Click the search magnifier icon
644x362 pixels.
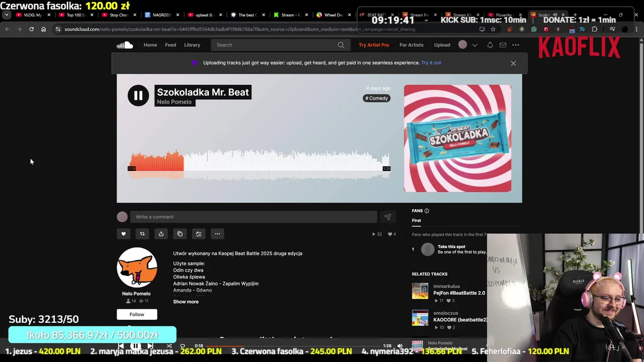341,45
